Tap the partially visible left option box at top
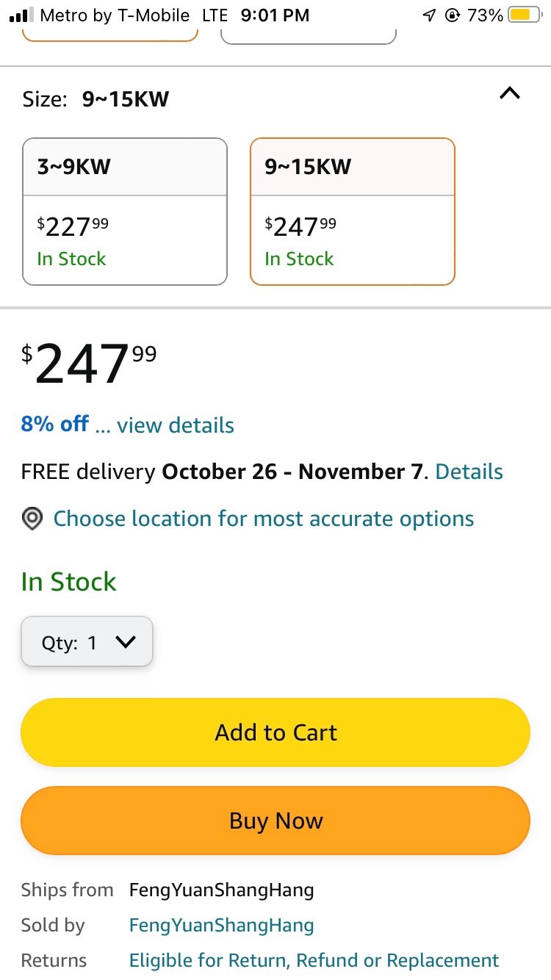Viewport: 551px width, 980px height. click(110, 35)
